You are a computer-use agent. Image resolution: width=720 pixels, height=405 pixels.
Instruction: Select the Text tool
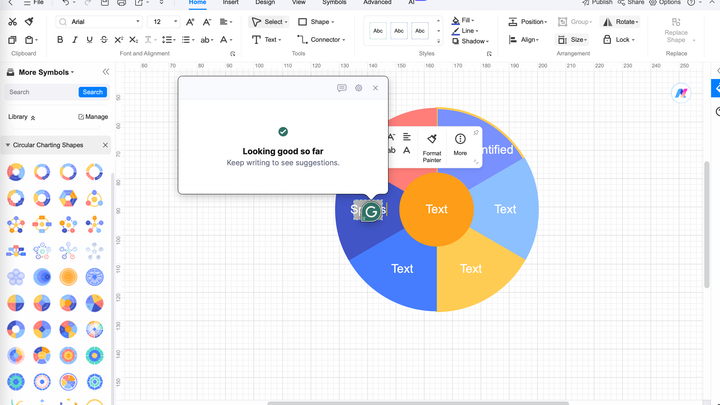[x=265, y=40]
